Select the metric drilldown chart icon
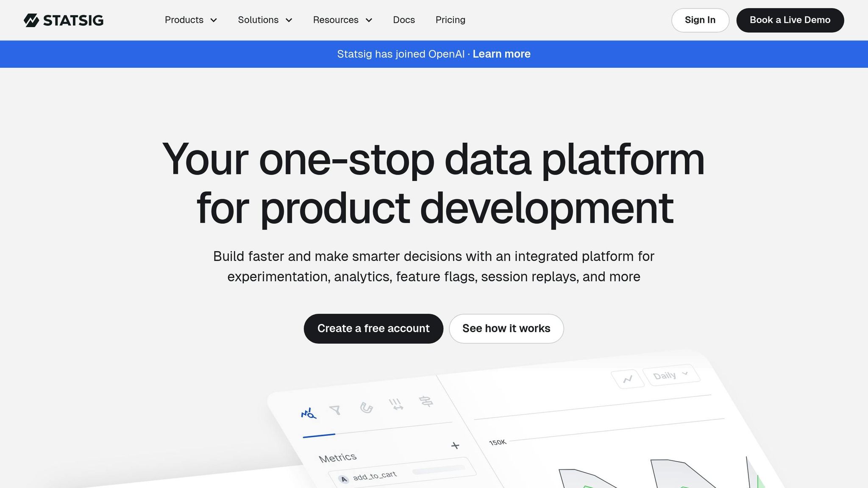This screenshot has width=868, height=488. [309, 413]
